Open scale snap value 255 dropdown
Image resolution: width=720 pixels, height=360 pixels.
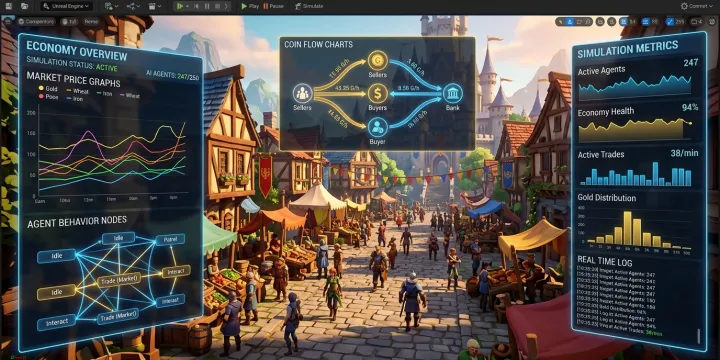(680, 22)
